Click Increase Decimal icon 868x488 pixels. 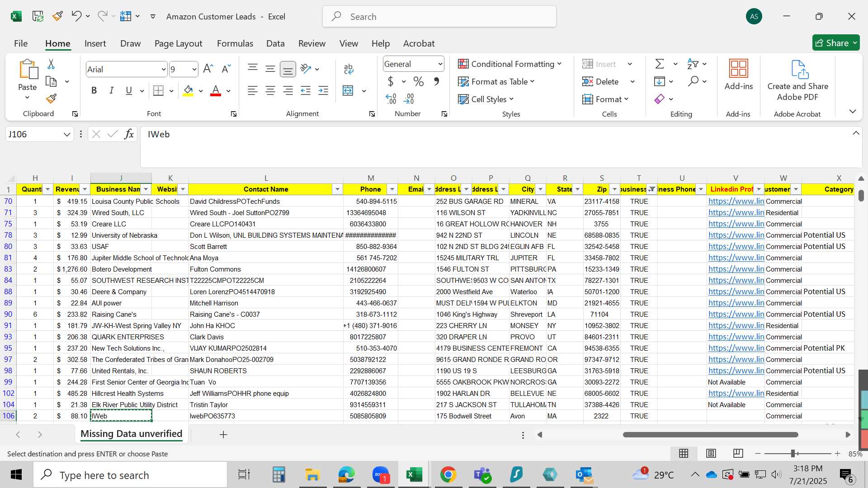click(x=391, y=99)
